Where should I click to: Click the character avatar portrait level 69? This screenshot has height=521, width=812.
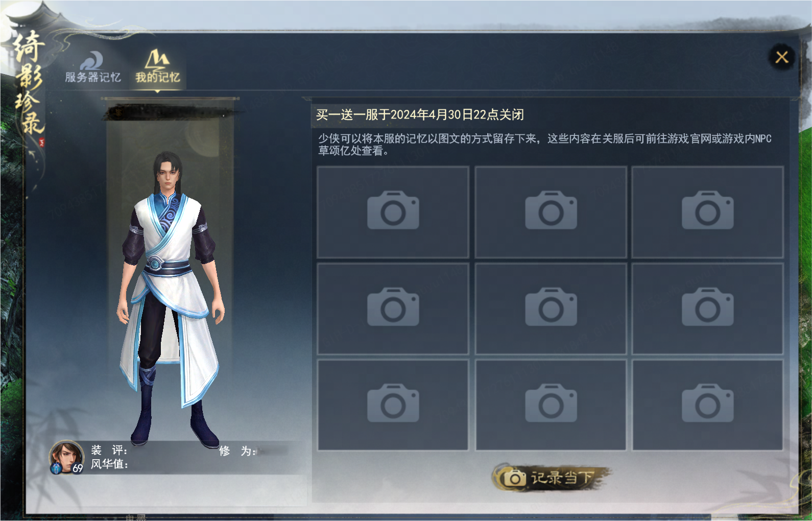pos(66,457)
